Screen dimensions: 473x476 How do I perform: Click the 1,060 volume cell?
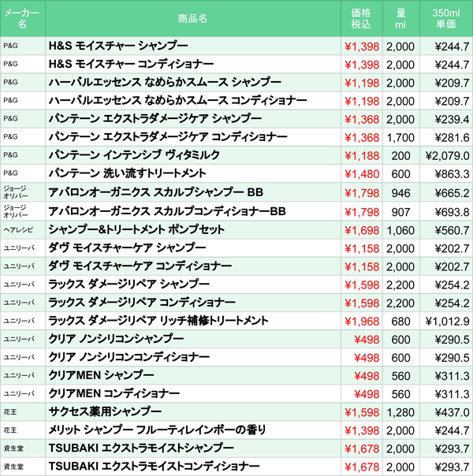click(400, 230)
